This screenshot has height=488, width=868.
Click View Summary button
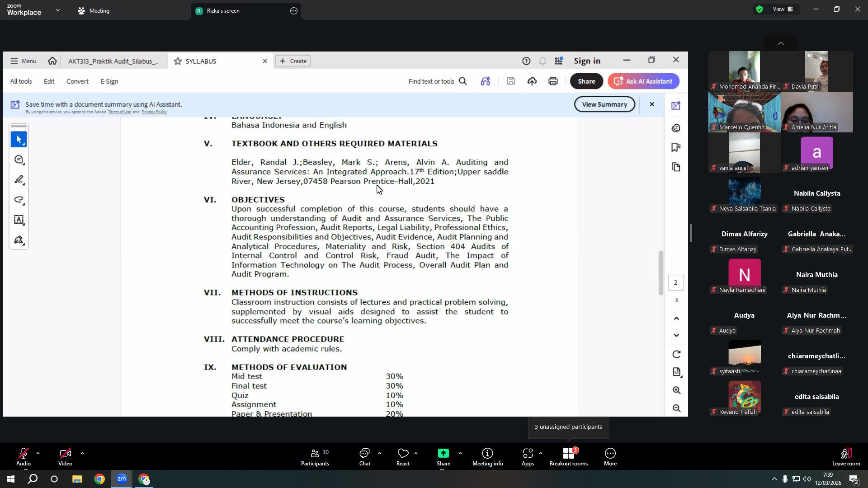(x=604, y=104)
